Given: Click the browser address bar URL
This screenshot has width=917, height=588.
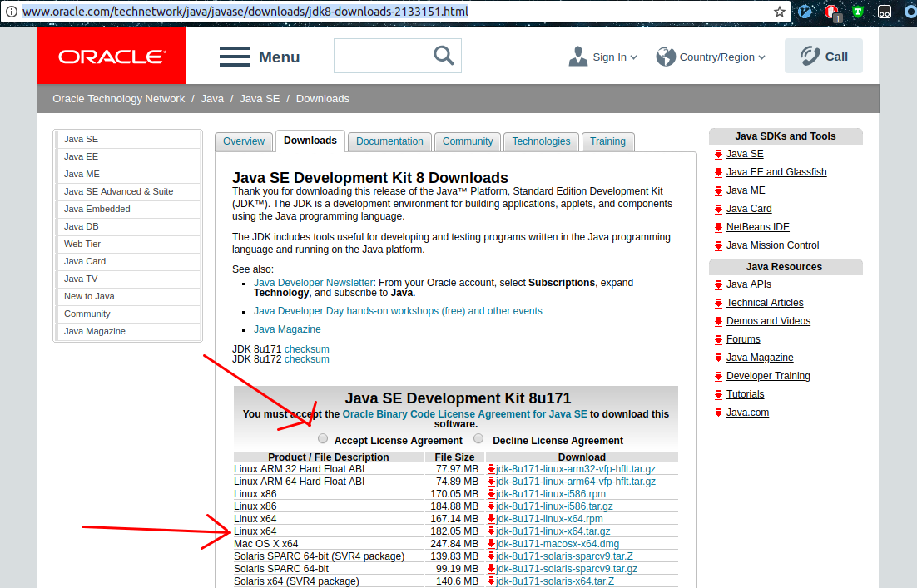Looking at the screenshot, I should click(x=245, y=12).
